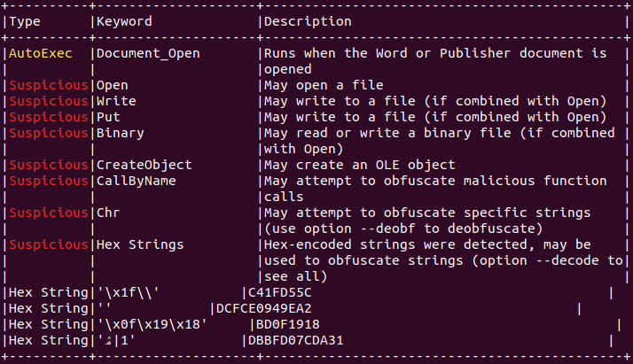Click the 'May open a file' description
Viewport: 633px width, 364px height.
(324, 85)
